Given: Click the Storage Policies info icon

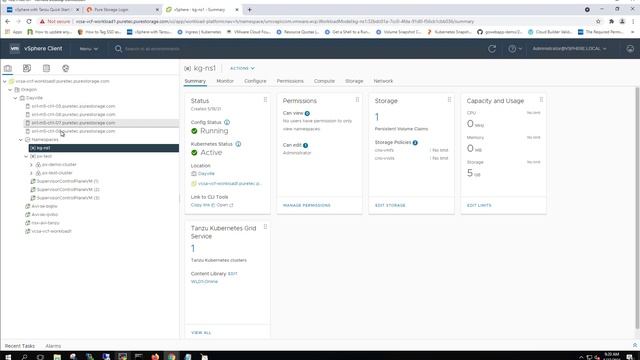Looking at the screenshot, I should (415, 142).
